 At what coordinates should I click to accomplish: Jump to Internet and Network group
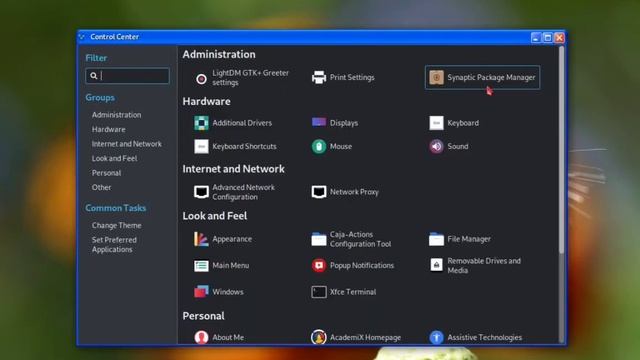pyautogui.click(x=127, y=144)
